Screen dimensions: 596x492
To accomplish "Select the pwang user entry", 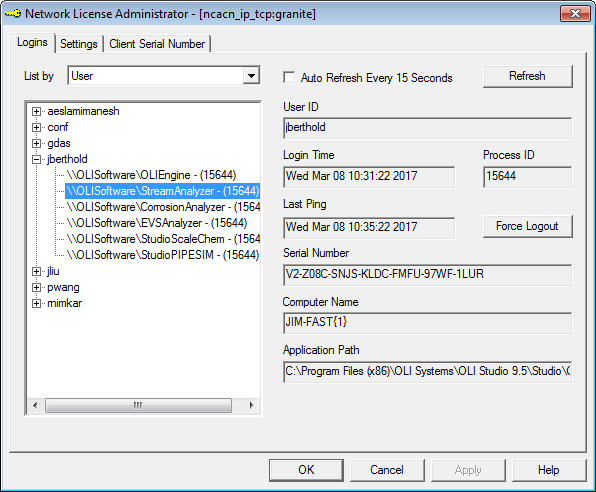I will [x=63, y=287].
